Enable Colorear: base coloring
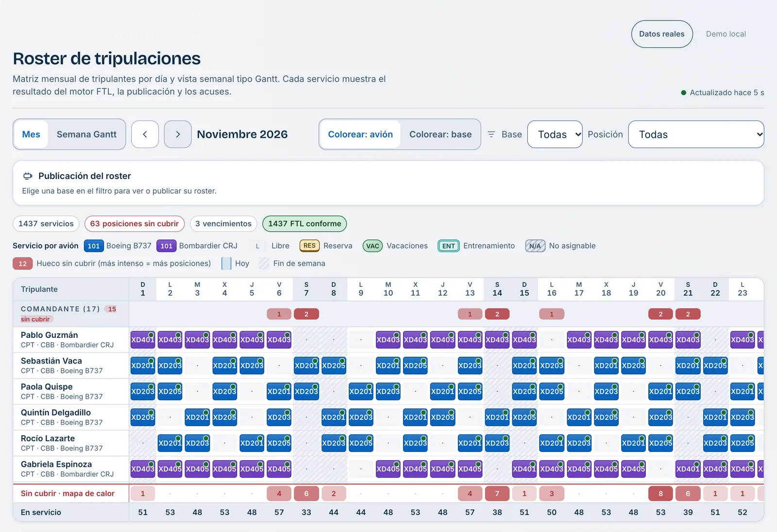 coord(440,134)
